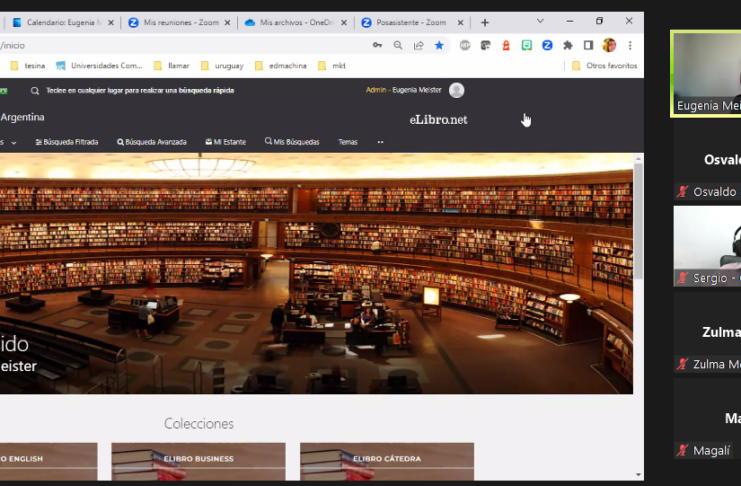Close the Mis reuniones Zoom tab
Viewport: 741px width, 486px height.
click(x=227, y=23)
